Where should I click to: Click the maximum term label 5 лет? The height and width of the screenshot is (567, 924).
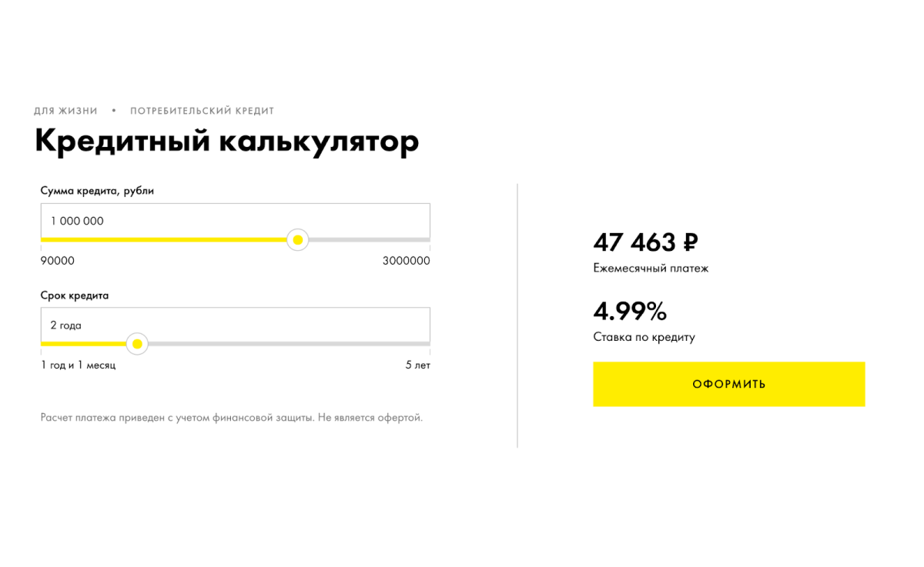pyautogui.click(x=419, y=365)
